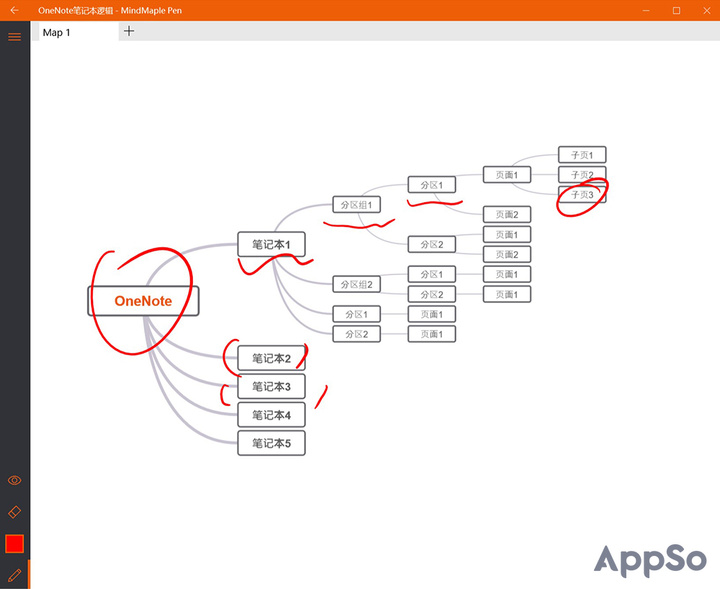This screenshot has width=720, height=589.
Task: Select the 笔记本2 node
Action: click(271, 358)
